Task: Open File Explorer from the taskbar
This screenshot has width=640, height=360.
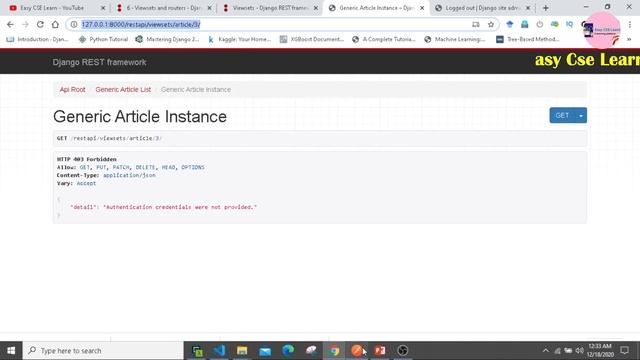Action: click(x=242, y=351)
